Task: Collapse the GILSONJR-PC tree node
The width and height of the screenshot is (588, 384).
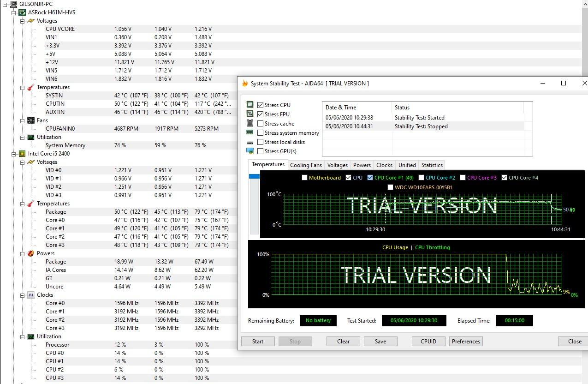Action: [x=5, y=4]
